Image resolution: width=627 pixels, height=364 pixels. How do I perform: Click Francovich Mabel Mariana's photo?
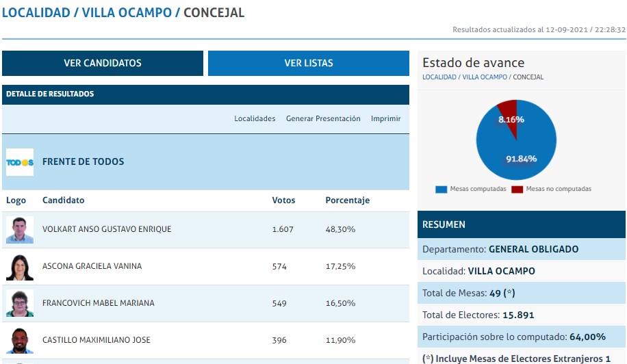pos(20,304)
